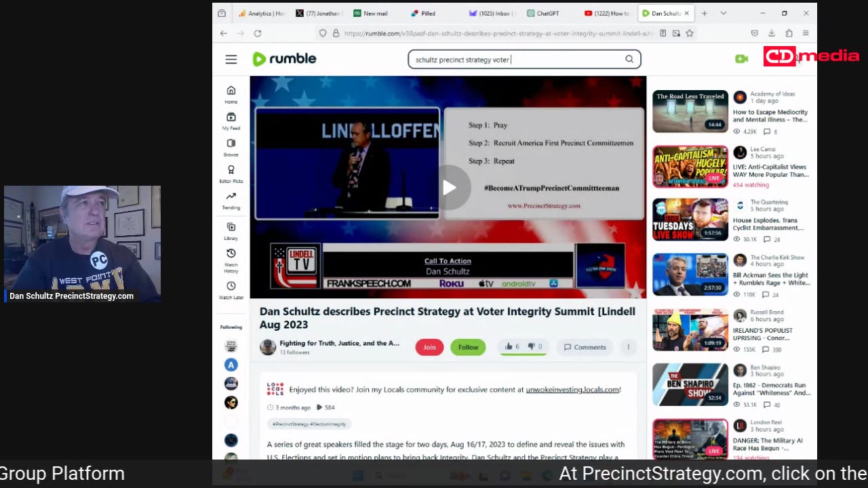Switch to the Pilled tab

434,14
